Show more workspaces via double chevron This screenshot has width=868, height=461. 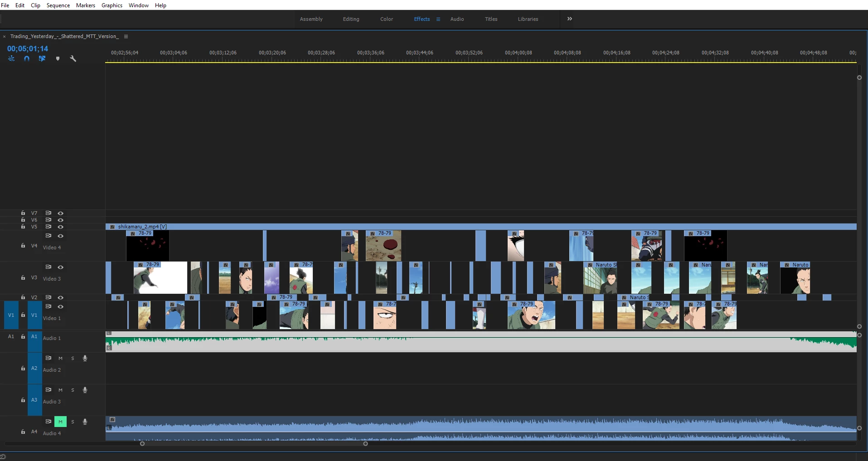(570, 19)
